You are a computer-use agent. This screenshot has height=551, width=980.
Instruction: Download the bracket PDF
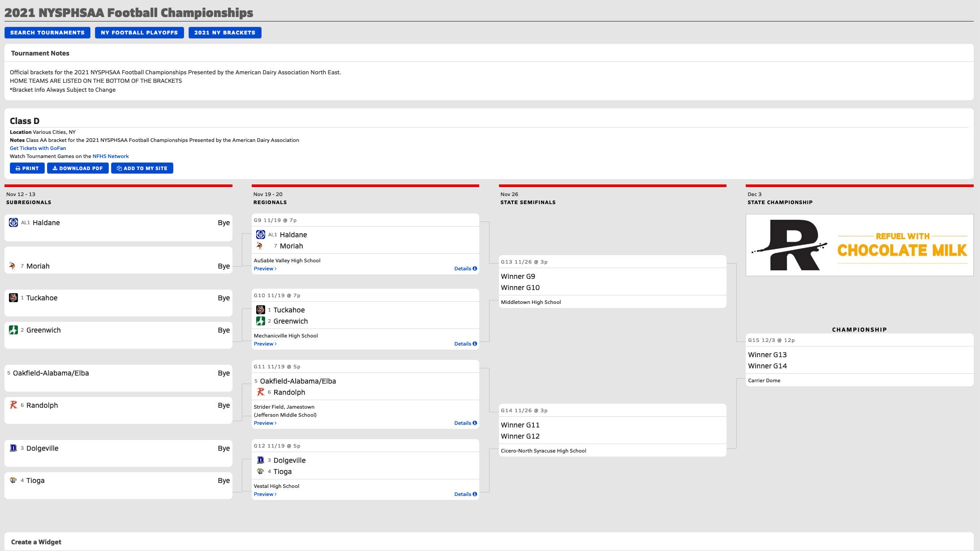78,168
